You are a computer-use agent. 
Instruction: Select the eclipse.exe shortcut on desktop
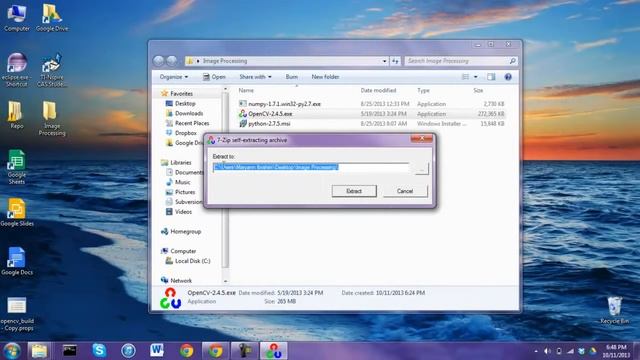(x=17, y=70)
